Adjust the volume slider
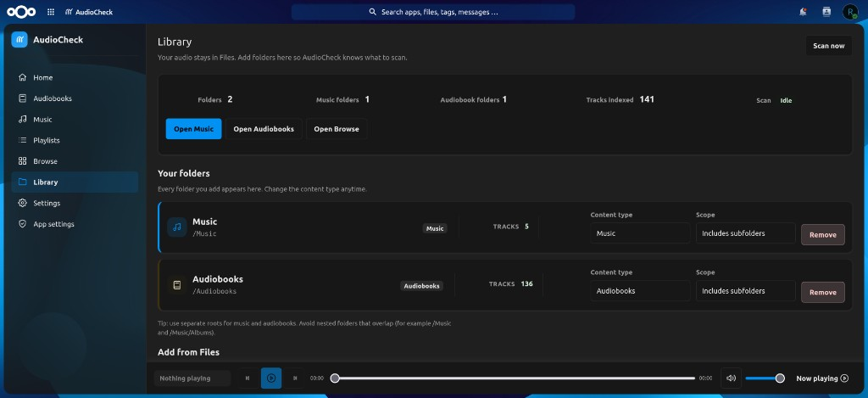Screen dimensions: 868x398 765,378
